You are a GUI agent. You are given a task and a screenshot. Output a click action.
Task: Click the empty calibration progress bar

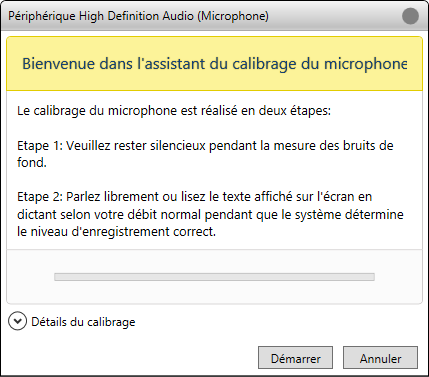[x=214, y=277]
